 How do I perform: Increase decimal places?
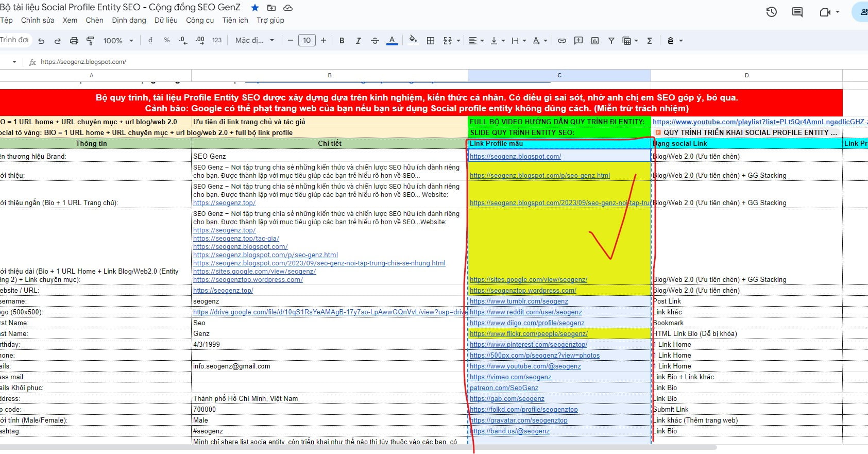point(200,41)
